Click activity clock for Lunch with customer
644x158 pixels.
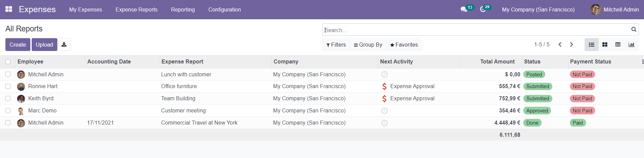click(384, 74)
